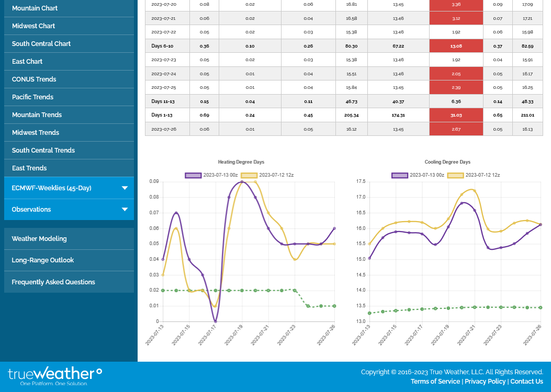Go to South Central Chart
This screenshot has height=392, width=551.
pos(41,44)
